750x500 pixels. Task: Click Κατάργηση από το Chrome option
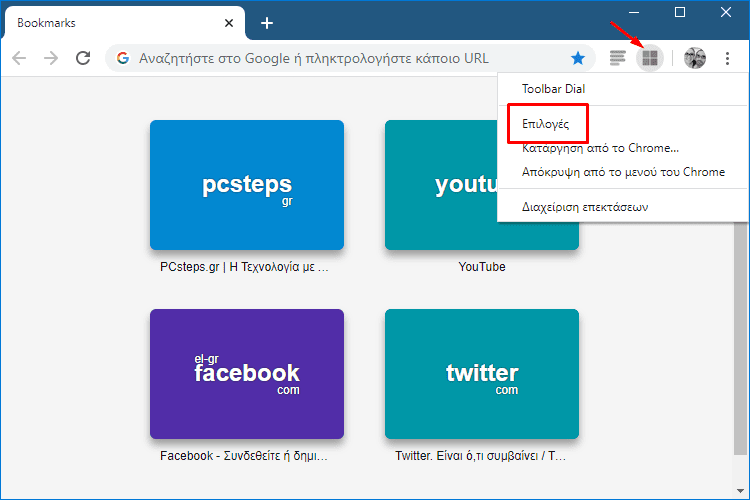tap(600, 148)
